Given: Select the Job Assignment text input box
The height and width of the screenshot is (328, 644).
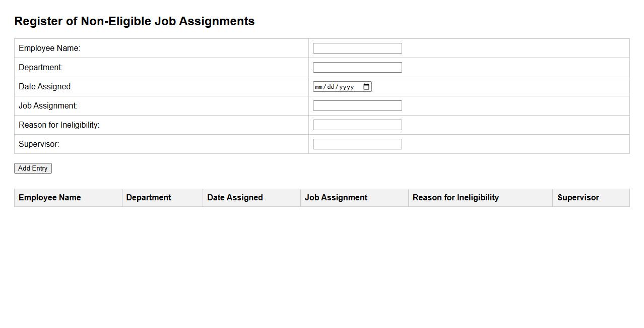Looking at the screenshot, I should (357, 106).
